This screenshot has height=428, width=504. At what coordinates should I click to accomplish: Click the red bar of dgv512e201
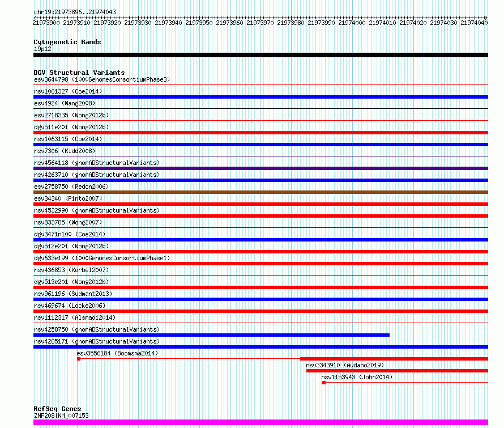pos(260,252)
